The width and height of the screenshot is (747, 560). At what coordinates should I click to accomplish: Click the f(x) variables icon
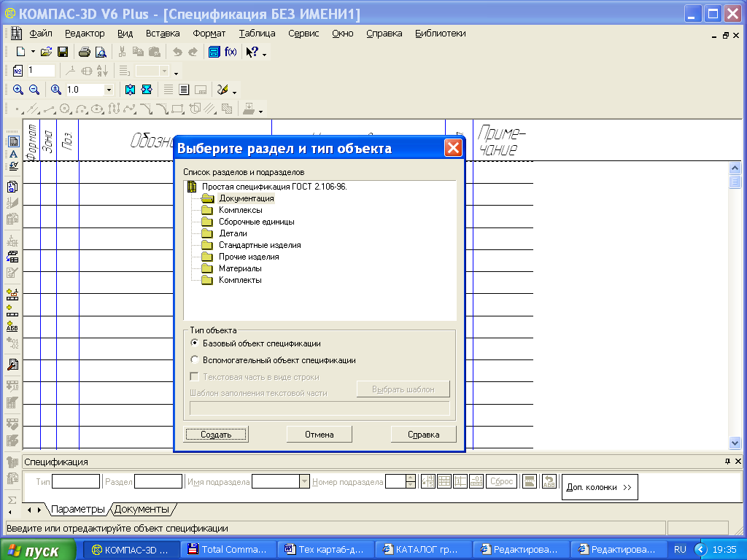coord(231,52)
